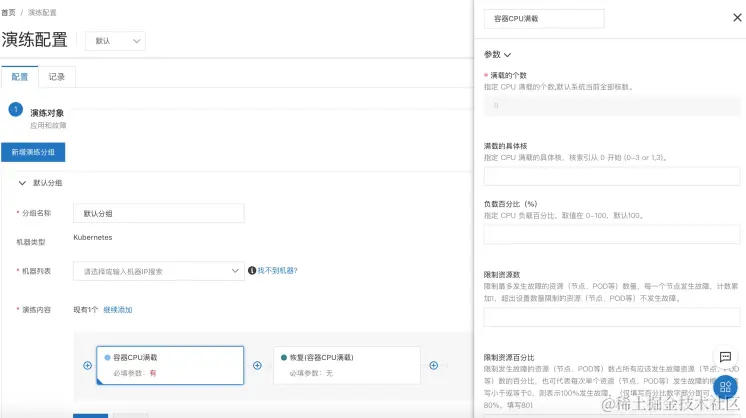The width and height of the screenshot is (746, 418).
Task: Click the 限制资源数 input field
Action: coord(612,317)
